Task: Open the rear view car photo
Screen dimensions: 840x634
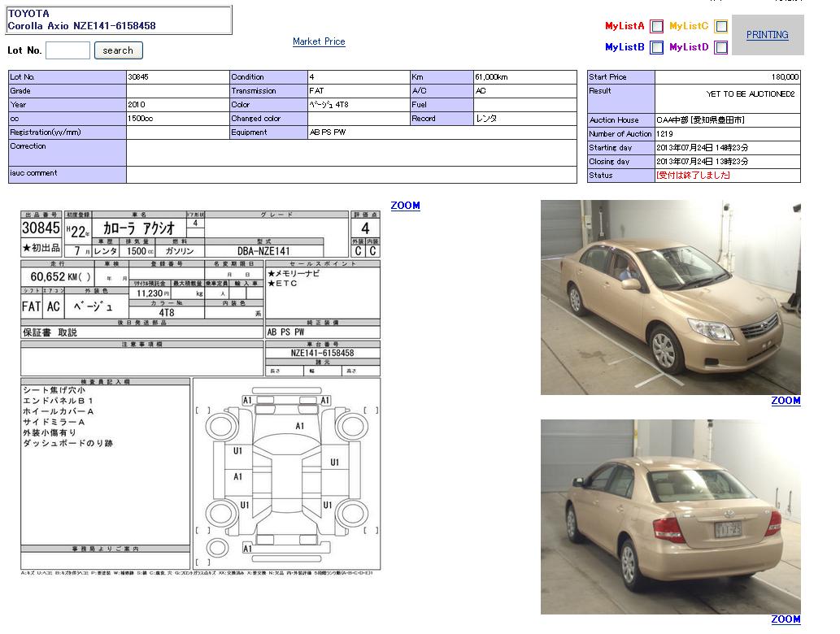Action: pyautogui.click(x=670, y=516)
